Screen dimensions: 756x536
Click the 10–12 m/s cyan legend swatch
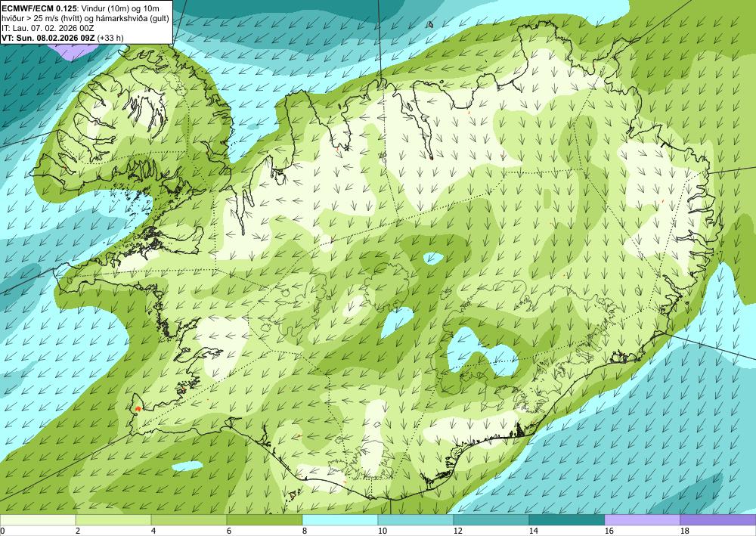(416, 520)
